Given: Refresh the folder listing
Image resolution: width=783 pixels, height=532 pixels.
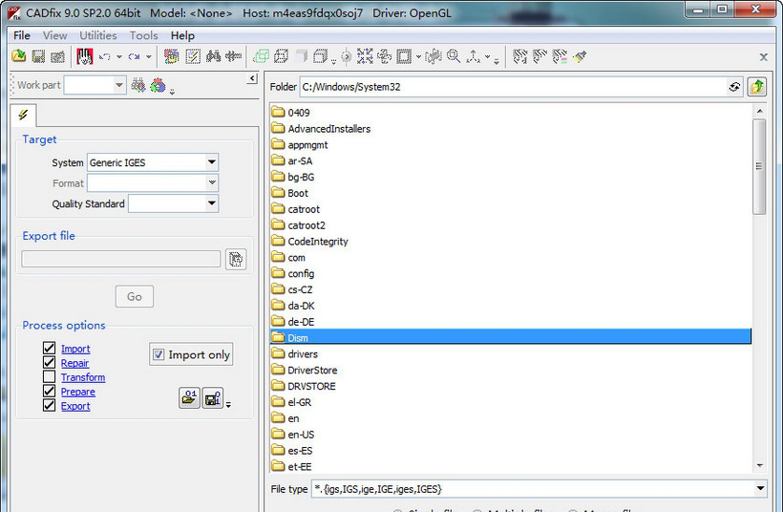Looking at the screenshot, I should pyautogui.click(x=734, y=87).
